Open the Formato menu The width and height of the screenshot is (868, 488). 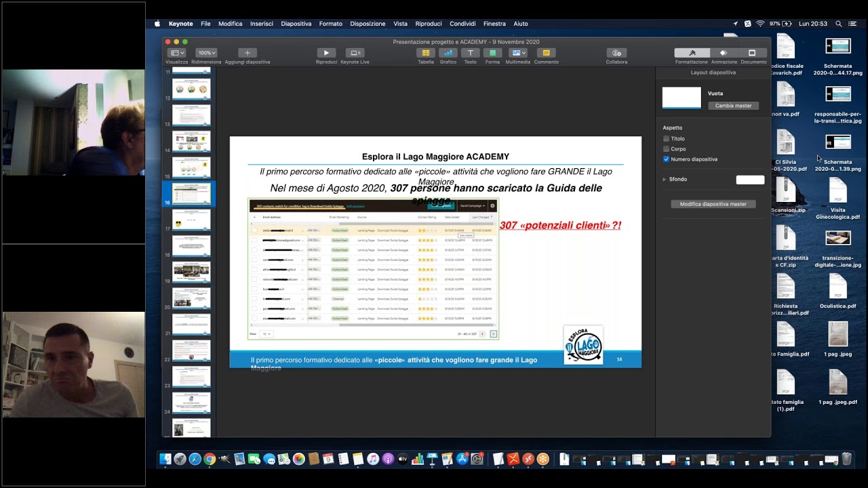331,24
